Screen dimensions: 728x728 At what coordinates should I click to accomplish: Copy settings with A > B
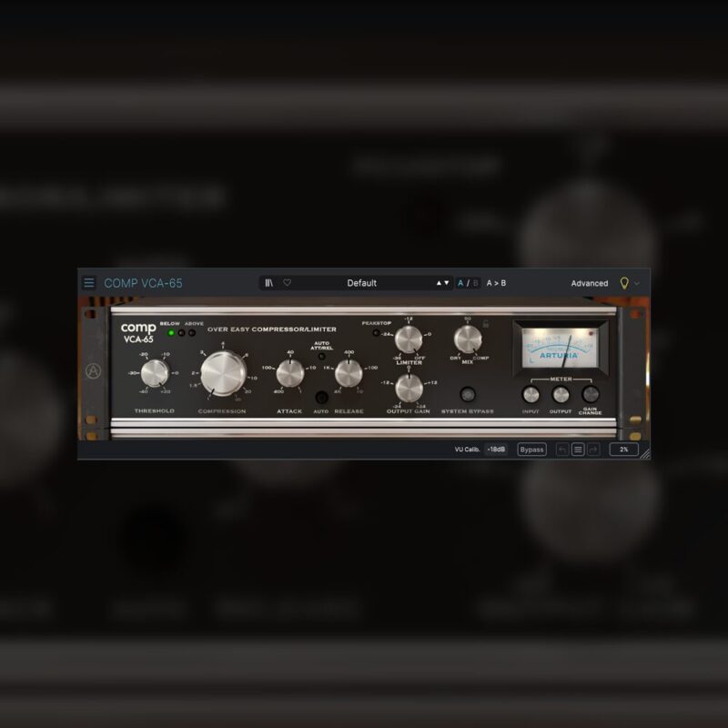(496, 283)
